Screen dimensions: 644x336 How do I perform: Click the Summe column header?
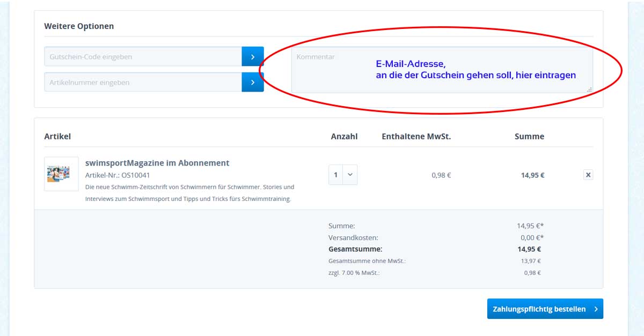pyautogui.click(x=529, y=137)
